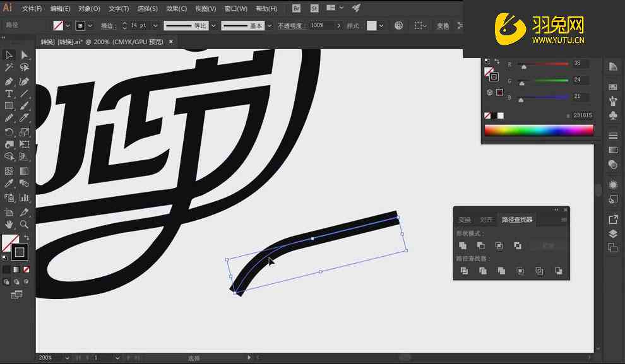
Task: Set toolbox paint mode to None
Action: (26, 269)
